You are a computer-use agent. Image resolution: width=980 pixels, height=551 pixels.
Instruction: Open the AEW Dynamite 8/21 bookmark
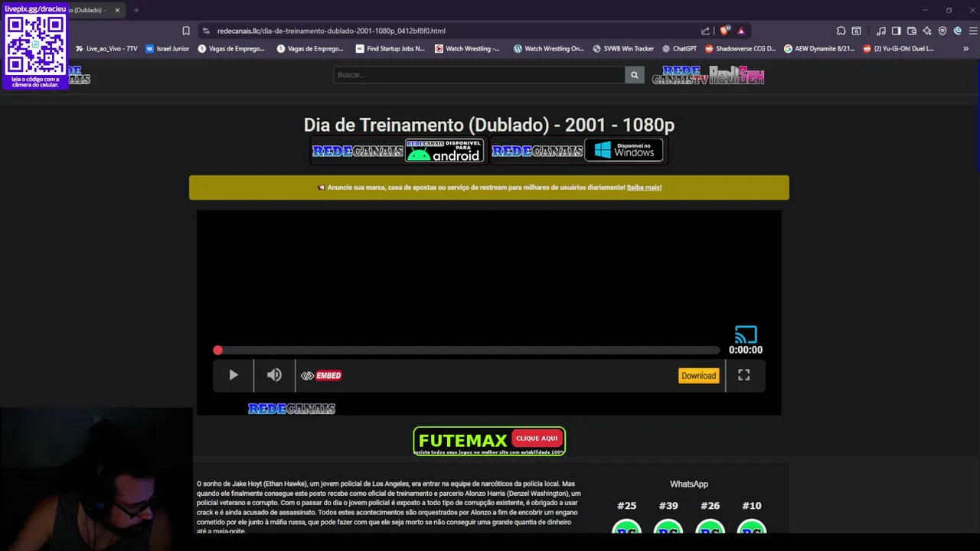[819, 48]
